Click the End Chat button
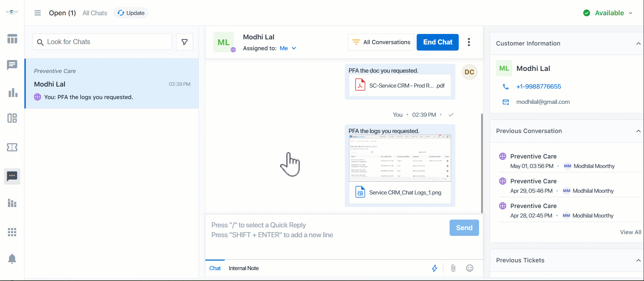This screenshot has width=644, height=281. (x=438, y=42)
